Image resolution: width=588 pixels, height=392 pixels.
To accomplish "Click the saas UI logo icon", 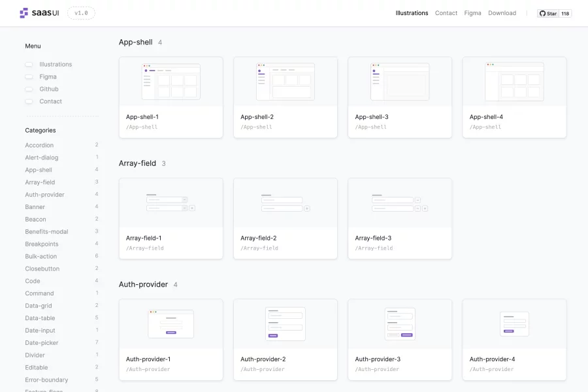I will [24, 13].
